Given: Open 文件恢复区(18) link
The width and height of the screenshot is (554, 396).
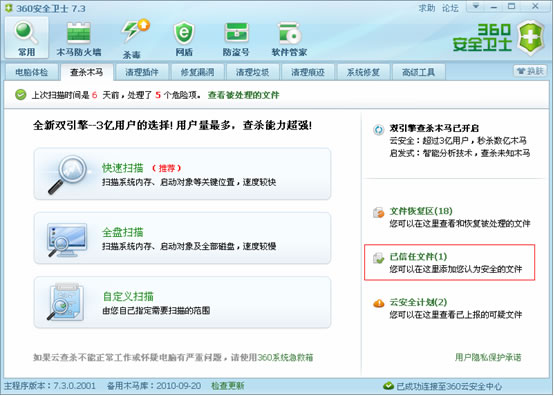Looking at the screenshot, I should coord(421,211).
